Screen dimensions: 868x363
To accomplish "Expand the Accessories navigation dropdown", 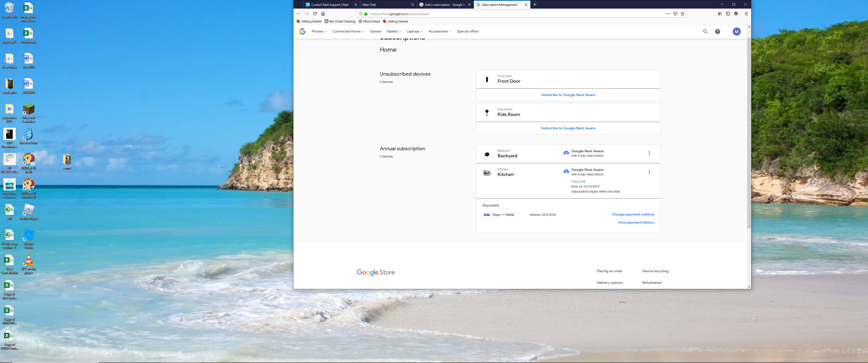I will [439, 31].
